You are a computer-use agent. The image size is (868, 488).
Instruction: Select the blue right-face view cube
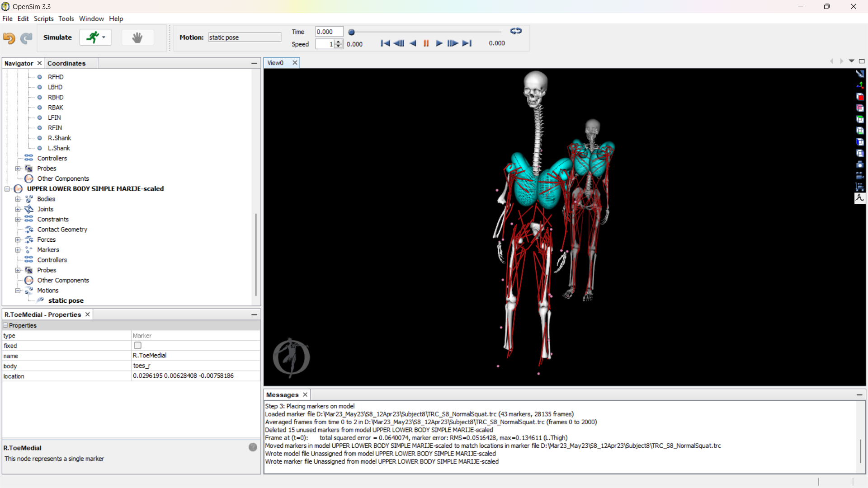(x=860, y=153)
